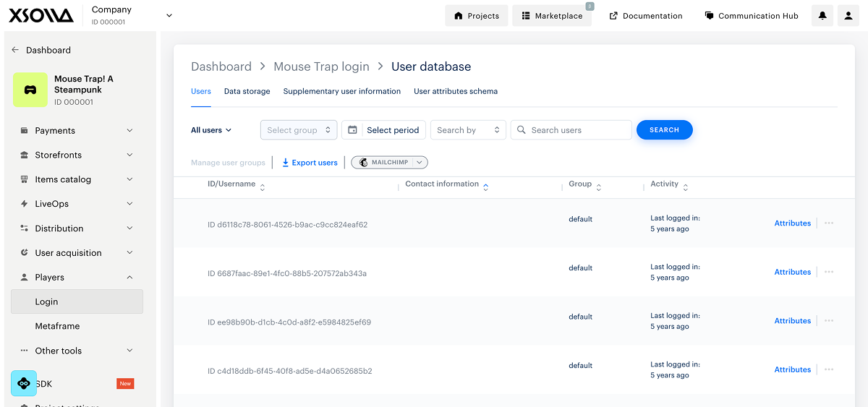The height and width of the screenshot is (407, 868).
Task: Switch to the Data storage tab
Action: pos(247,92)
